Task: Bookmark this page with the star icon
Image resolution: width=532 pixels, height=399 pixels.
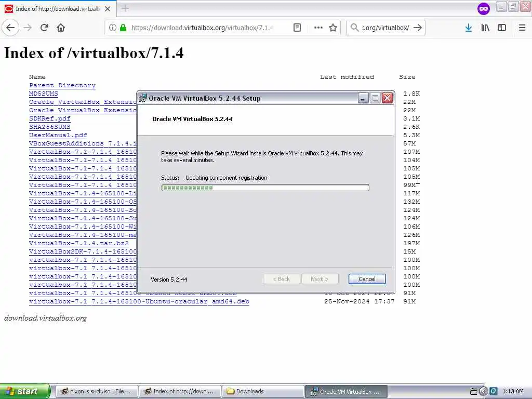Action: click(x=333, y=28)
